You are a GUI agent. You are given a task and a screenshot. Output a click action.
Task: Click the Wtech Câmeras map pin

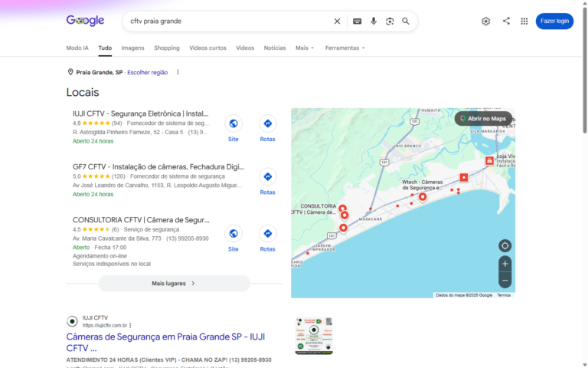[423, 197]
